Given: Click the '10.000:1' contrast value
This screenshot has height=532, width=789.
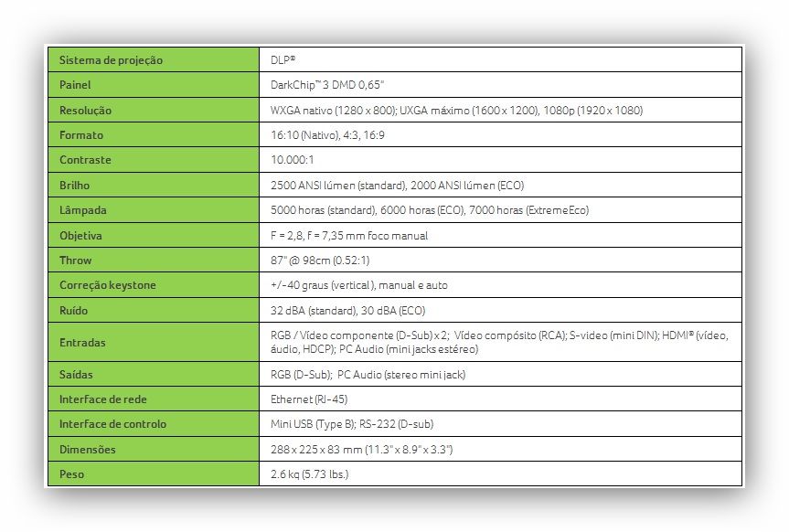Looking at the screenshot, I should click(x=292, y=160).
